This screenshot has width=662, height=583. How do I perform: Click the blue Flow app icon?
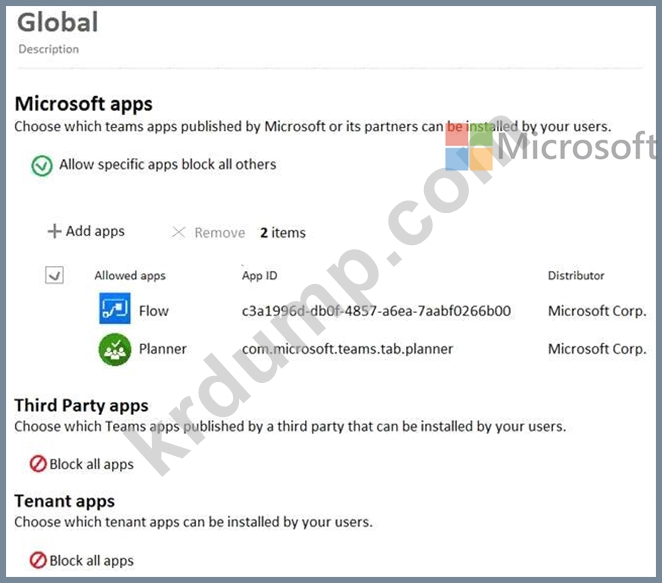pos(115,310)
